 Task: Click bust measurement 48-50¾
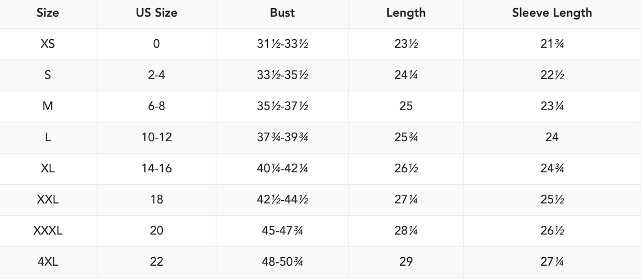pos(282,262)
